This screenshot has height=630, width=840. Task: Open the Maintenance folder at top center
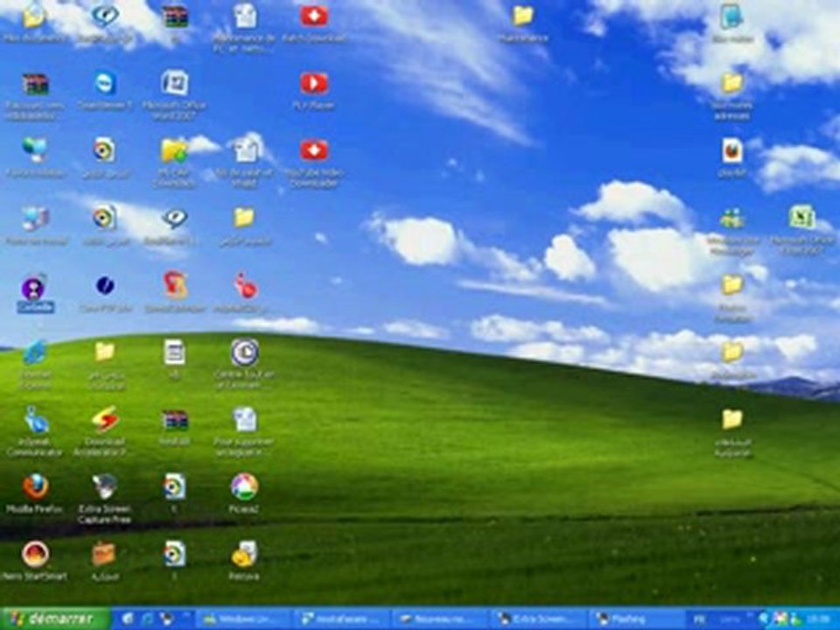coord(523,23)
